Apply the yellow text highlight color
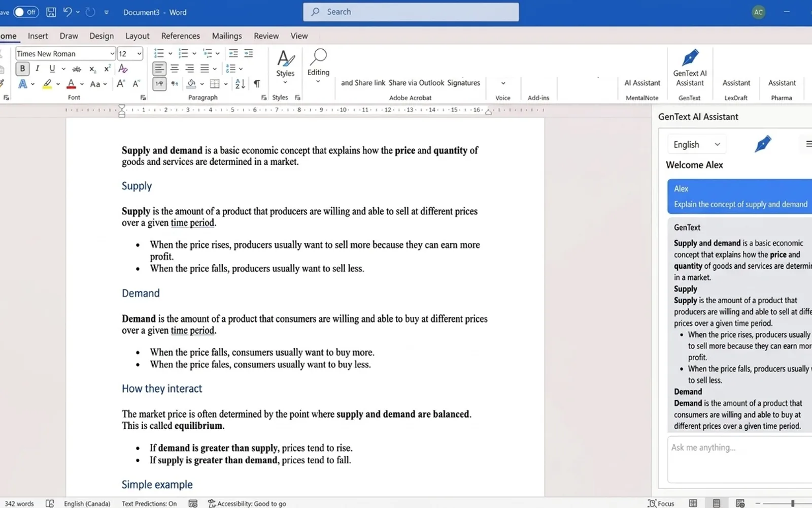 47,84
